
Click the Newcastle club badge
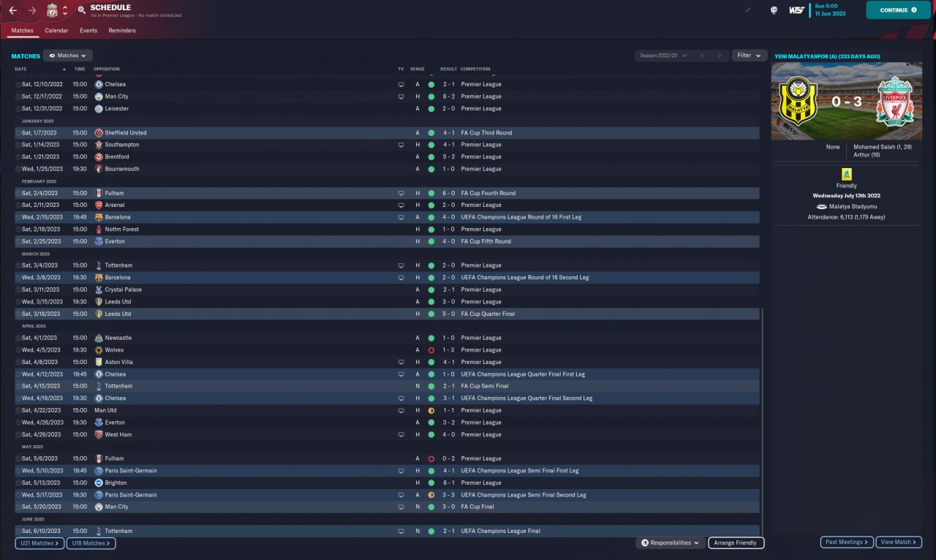point(99,338)
